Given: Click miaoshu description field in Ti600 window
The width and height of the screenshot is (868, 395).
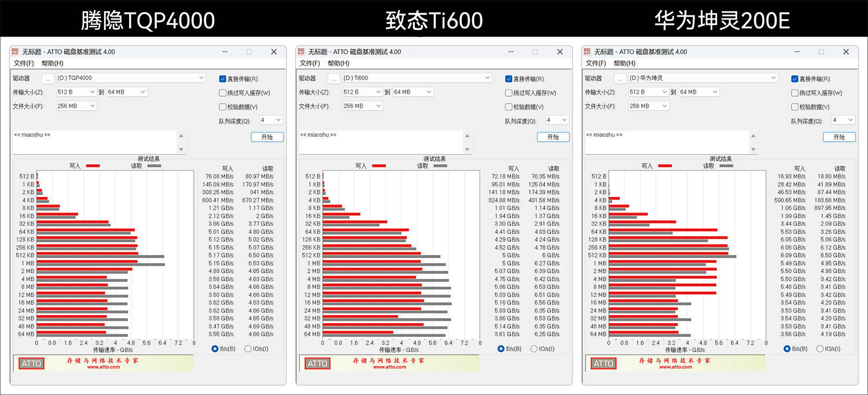Looking at the screenshot, I should (381, 142).
